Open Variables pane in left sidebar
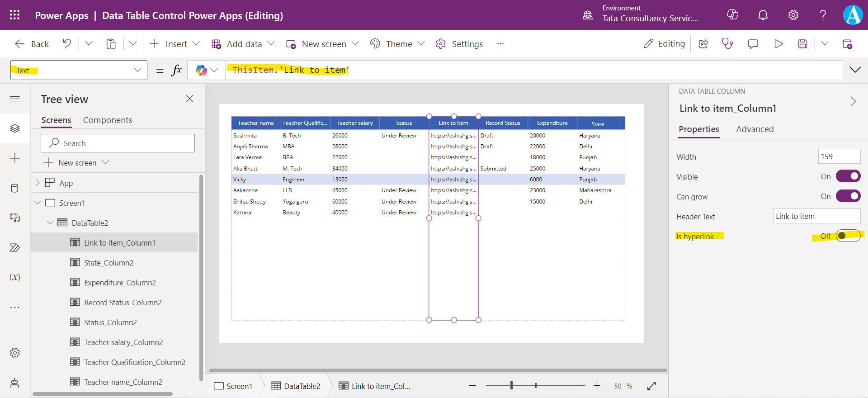The image size is (868, 398). tap(14, 277)
